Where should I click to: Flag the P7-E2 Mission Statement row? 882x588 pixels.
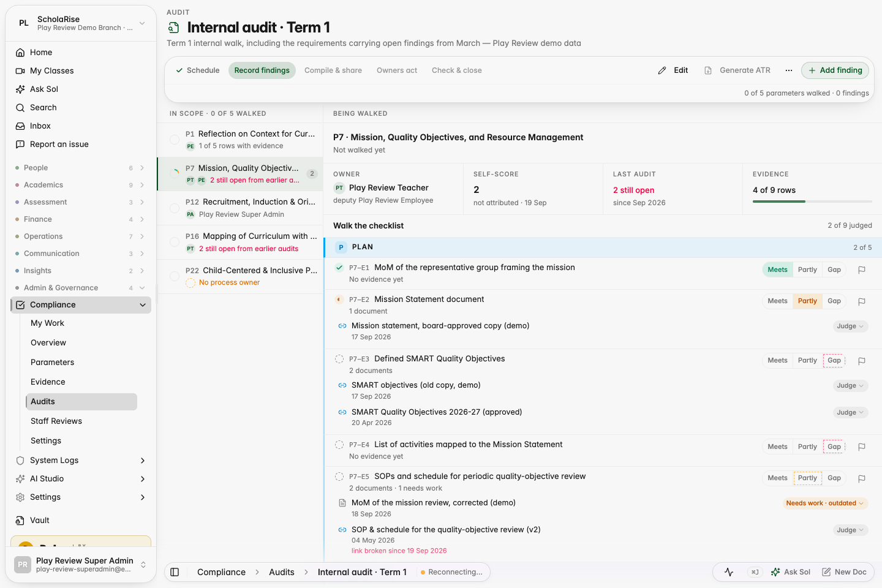tap(862, 301)
